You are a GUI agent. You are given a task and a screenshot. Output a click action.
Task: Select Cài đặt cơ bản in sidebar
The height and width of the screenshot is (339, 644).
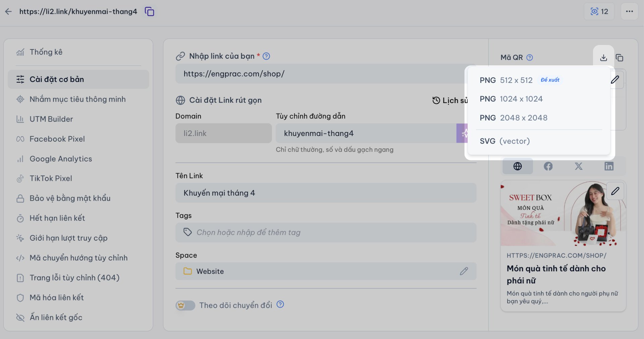78,79
